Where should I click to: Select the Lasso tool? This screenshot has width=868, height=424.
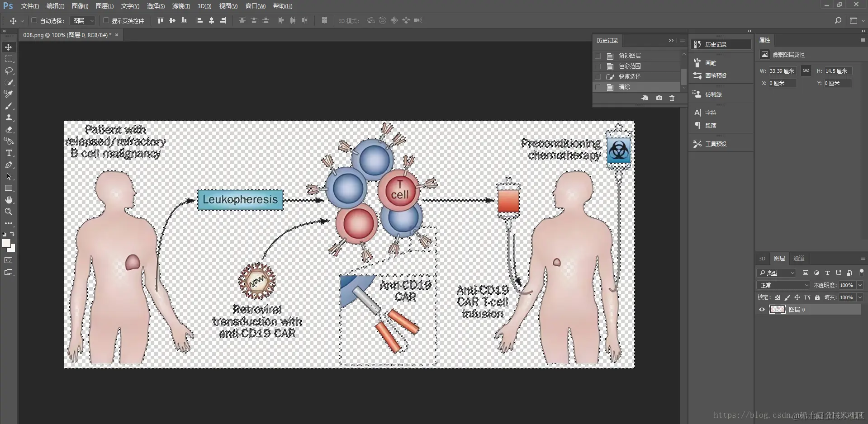coord(9,71)
